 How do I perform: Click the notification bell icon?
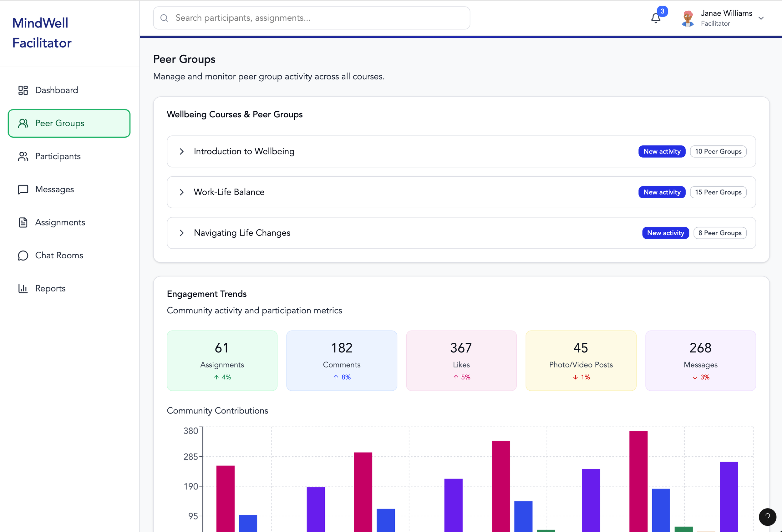[x=656, y=18]
